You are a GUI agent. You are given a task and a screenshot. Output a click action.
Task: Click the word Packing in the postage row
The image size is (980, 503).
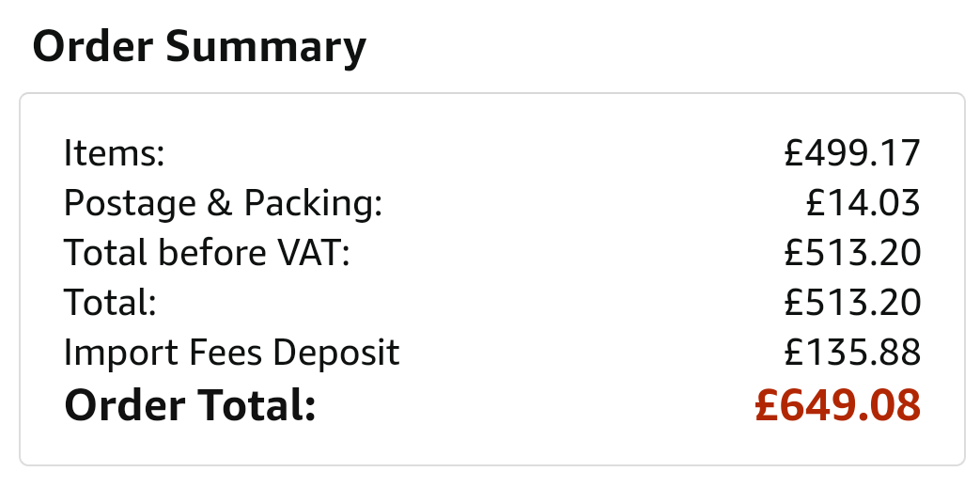pos(313,203)
